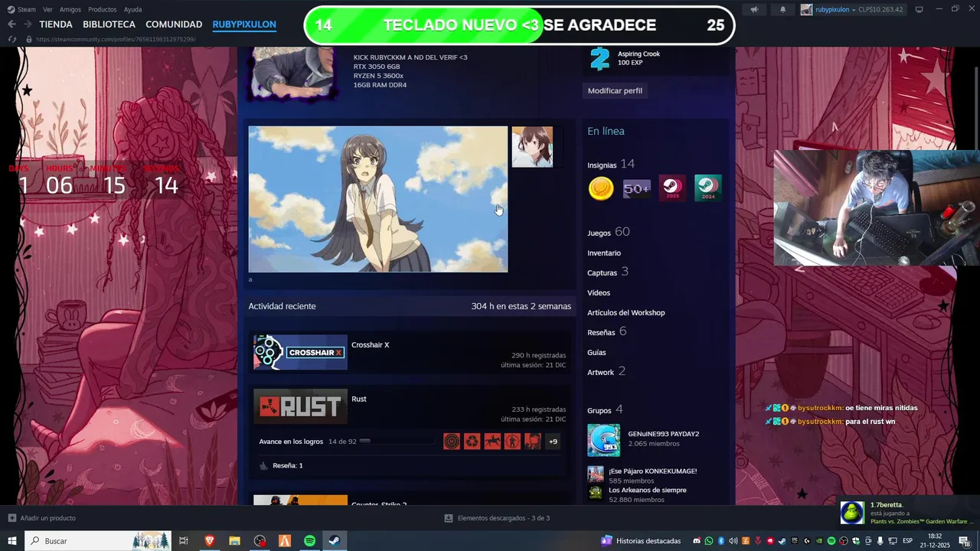Open the announcements megaphone icon
Viewport: 980px width, 551px height.
tap(754, 9)
